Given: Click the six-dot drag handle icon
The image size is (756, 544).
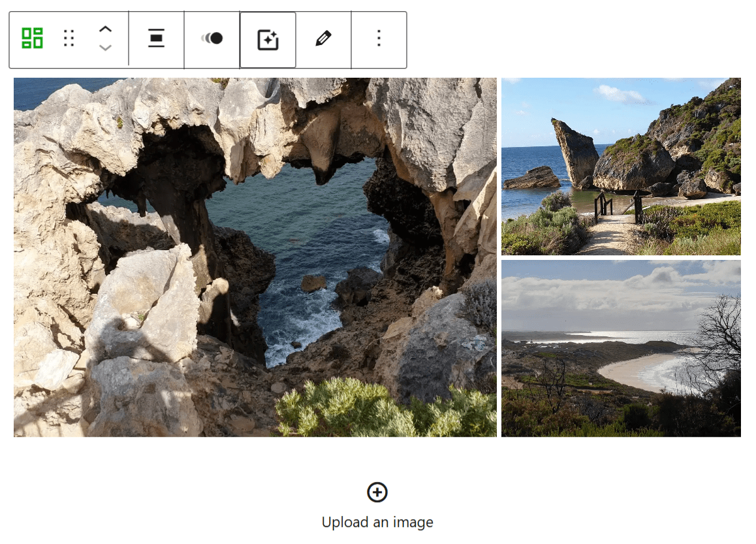Looking at the screenshot, I should click(69, 38).
